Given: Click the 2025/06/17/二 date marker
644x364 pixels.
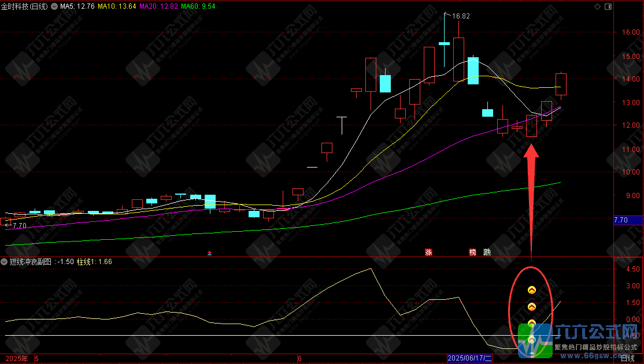Looking at the screenshot, I should pos(469,359).
